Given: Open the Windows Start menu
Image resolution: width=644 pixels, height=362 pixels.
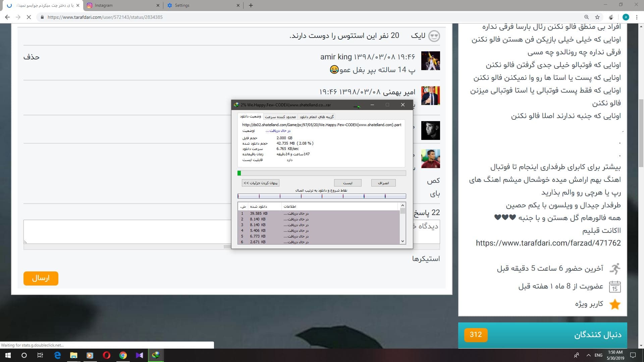Looking at the screenshot, I should point(8,355).
